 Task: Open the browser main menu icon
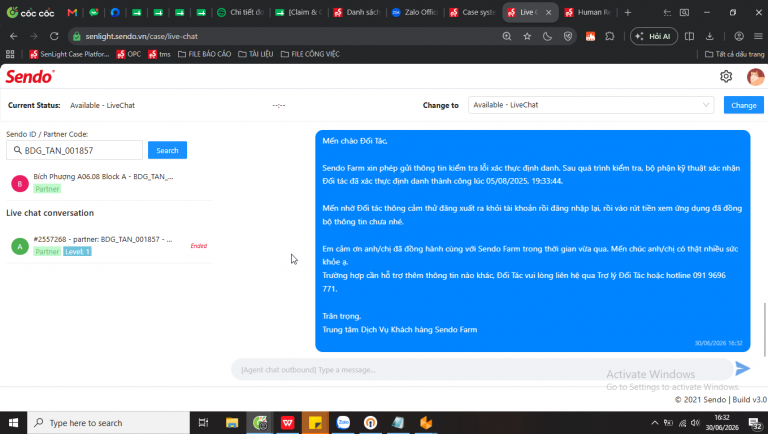758,36
